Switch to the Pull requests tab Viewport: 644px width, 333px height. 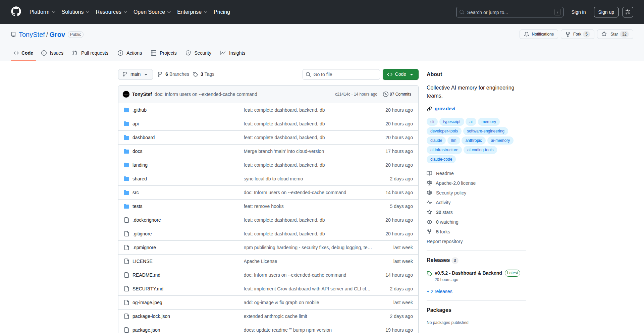91,53
